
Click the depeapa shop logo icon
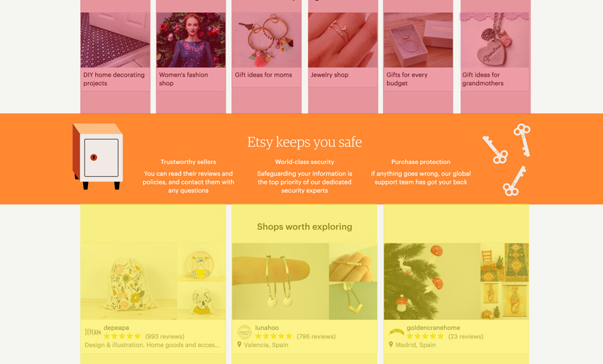pos(92,332)
